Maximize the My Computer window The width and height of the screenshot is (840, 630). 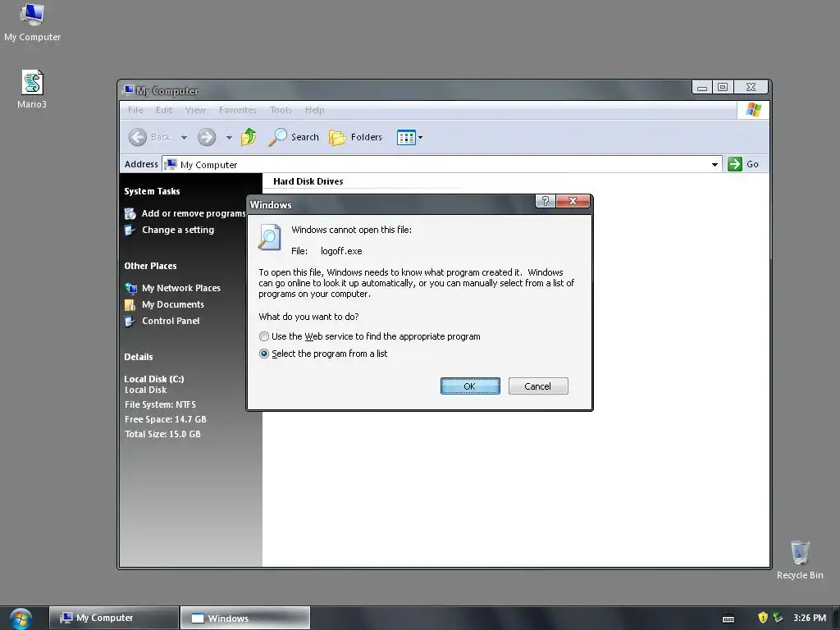[723, 87]
